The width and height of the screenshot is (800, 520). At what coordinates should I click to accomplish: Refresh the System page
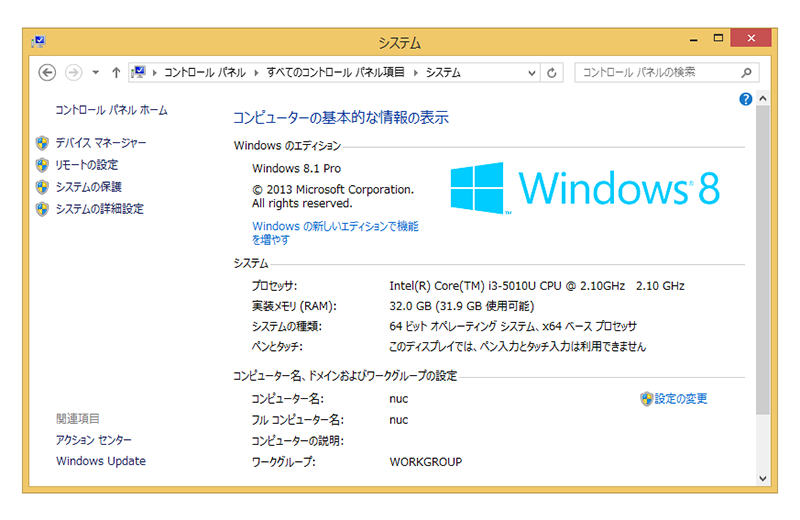(x=552, y=73)
